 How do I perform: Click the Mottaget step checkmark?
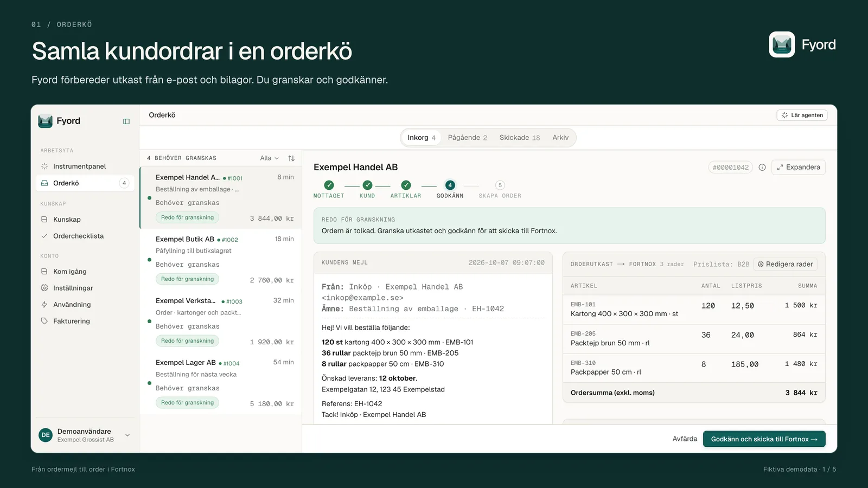click(x=329, y=185)
